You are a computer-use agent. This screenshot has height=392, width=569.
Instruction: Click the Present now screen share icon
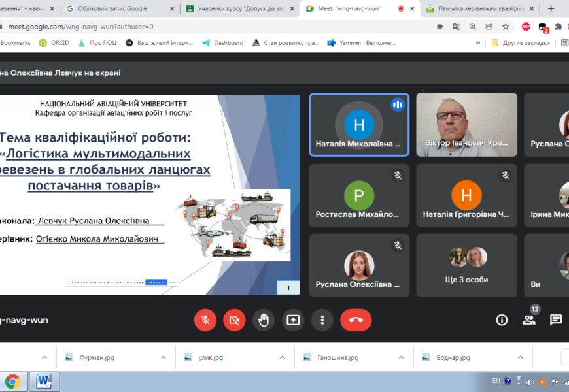[x=293, y=320]
